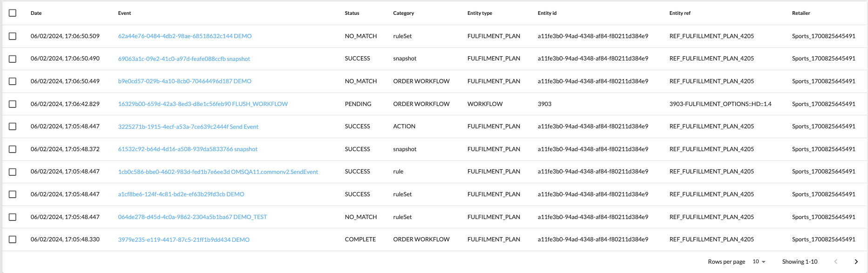
Task: Open event 62a44e76 DEMO link
Action: 184,36
